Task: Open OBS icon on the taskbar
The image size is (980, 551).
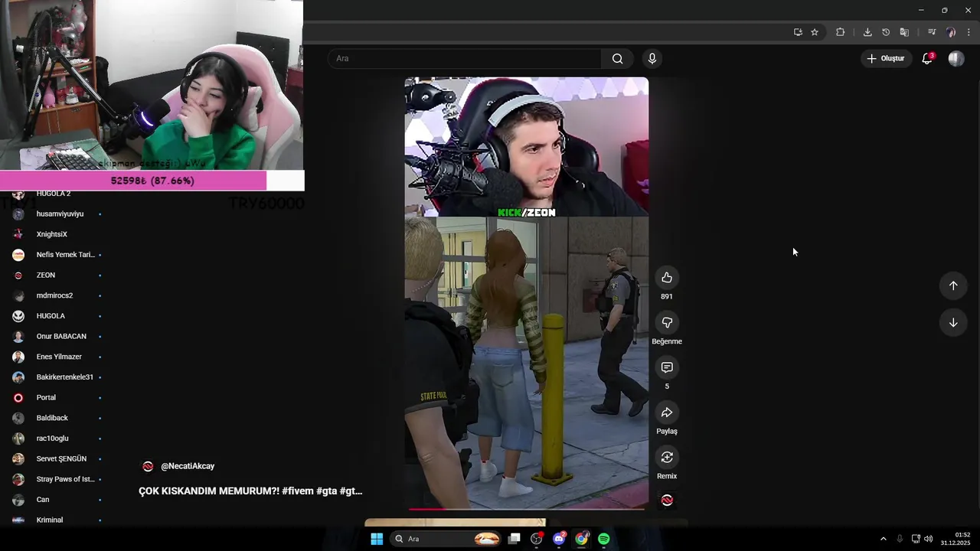Action: tap(537, 539)
